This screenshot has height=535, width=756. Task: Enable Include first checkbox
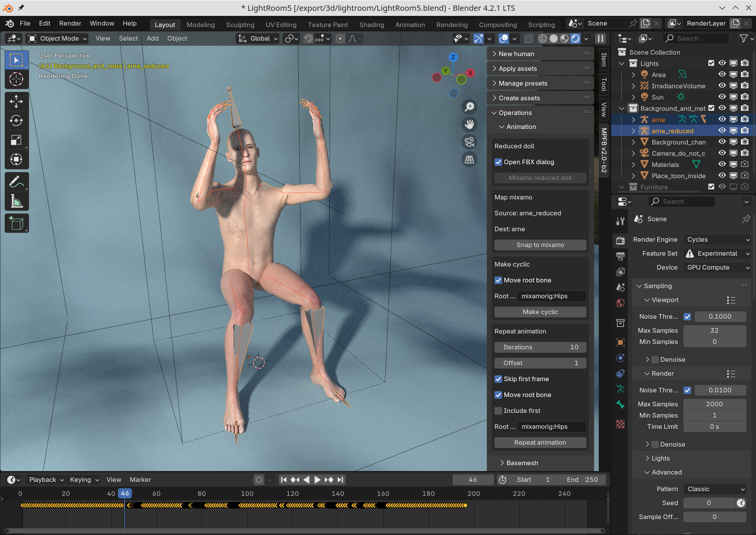coord(498,411)
